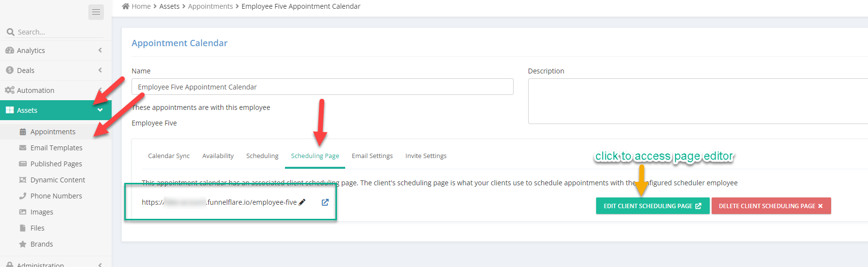
Task: Click the Phone Numbers handset icon
Action: coord(23,196)
